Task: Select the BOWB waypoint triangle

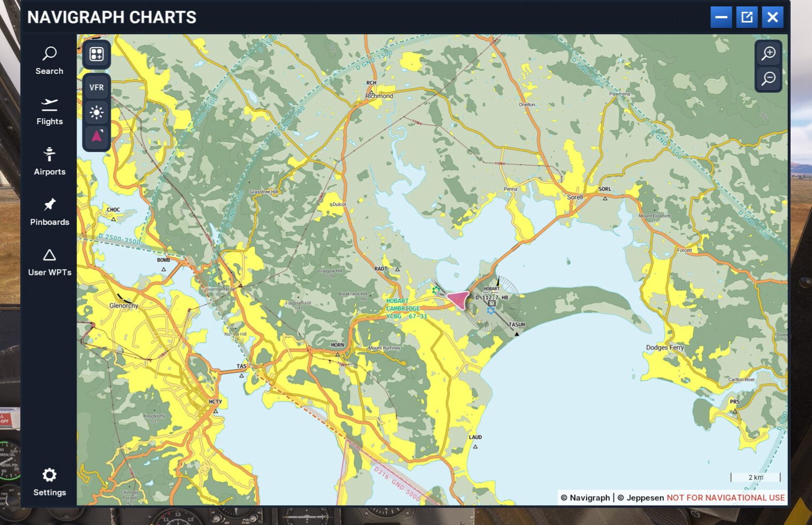Action: (x=164, y=269)
